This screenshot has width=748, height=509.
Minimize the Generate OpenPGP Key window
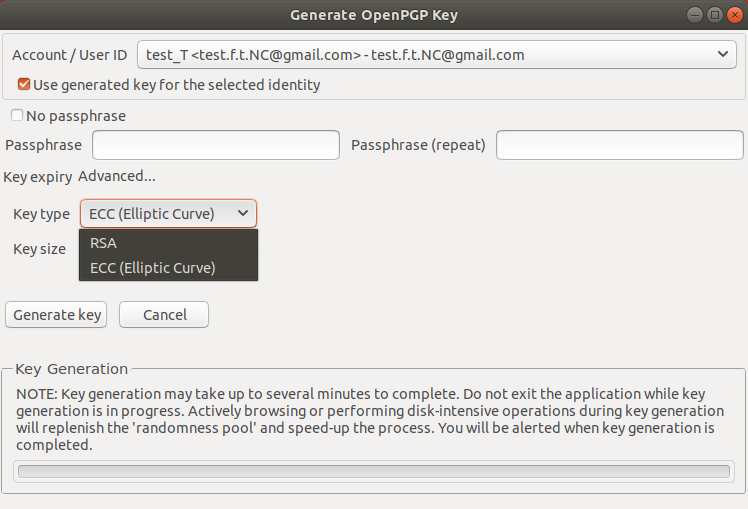tap(695, 15)
